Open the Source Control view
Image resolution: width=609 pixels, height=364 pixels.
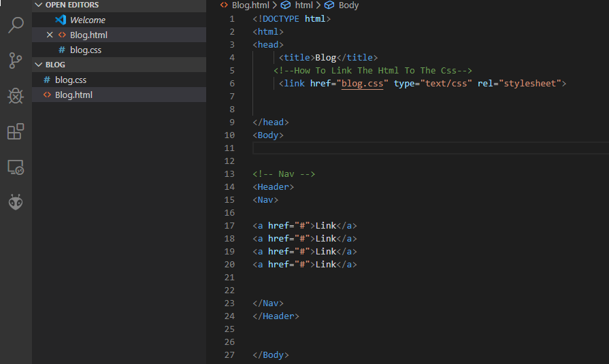16,61
